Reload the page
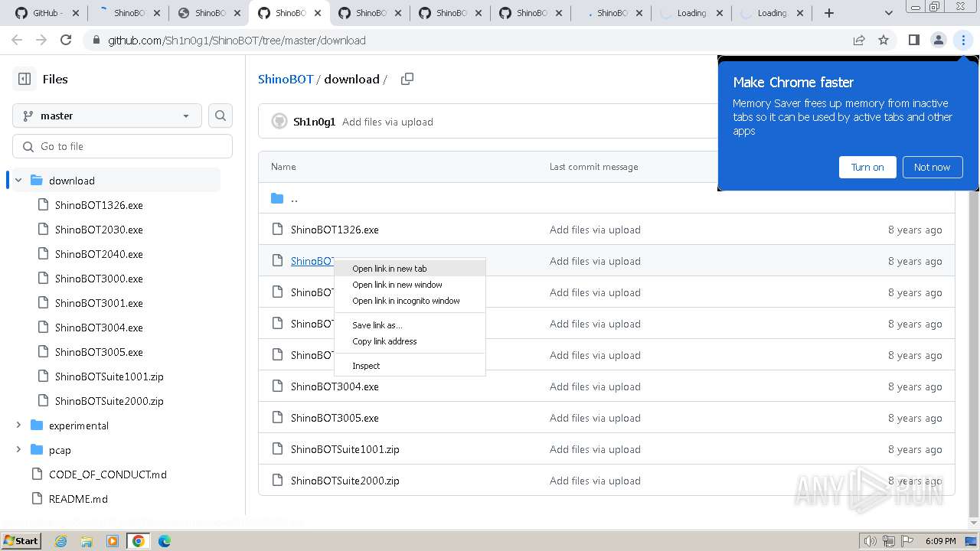The height and width of the screenshot is (551, 980). [66, 40]
